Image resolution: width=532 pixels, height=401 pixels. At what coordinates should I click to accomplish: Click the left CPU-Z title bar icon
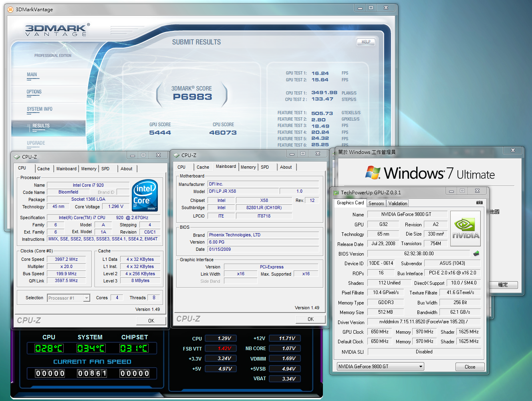pos(17,157)
